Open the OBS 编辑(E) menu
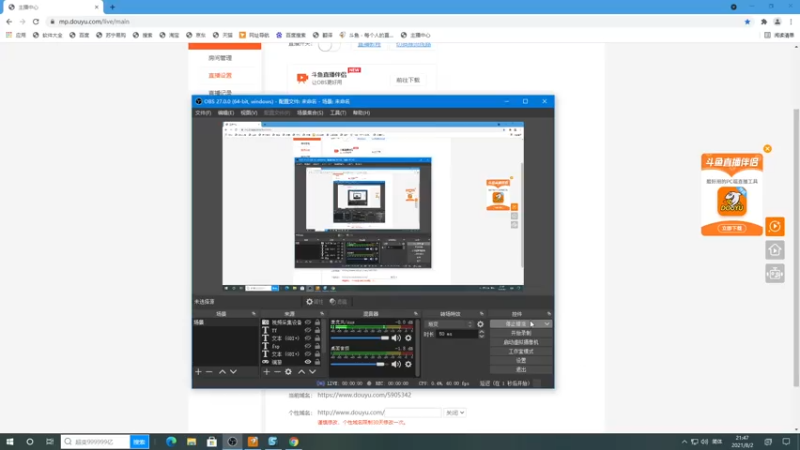 [226, 113]
